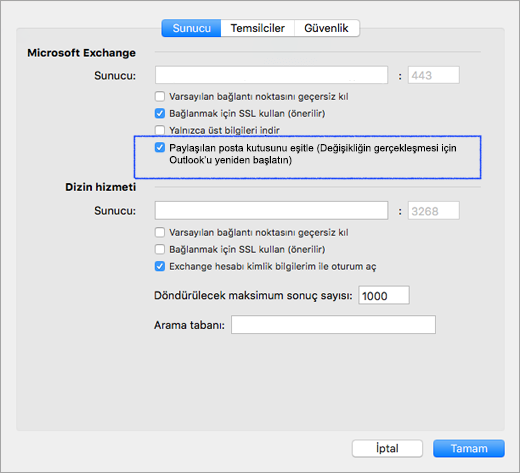Enable Varsayılan bağlantı noktasını geçersiz kıl under Dizin hizmeti
Screen dimensions: 520x473
click(x=160, y=232)
